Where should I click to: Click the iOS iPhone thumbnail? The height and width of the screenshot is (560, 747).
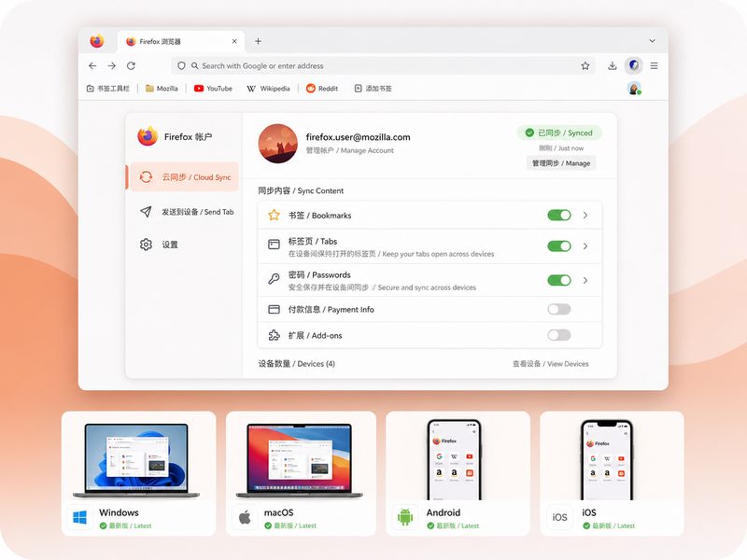click(x=606, y=460)
